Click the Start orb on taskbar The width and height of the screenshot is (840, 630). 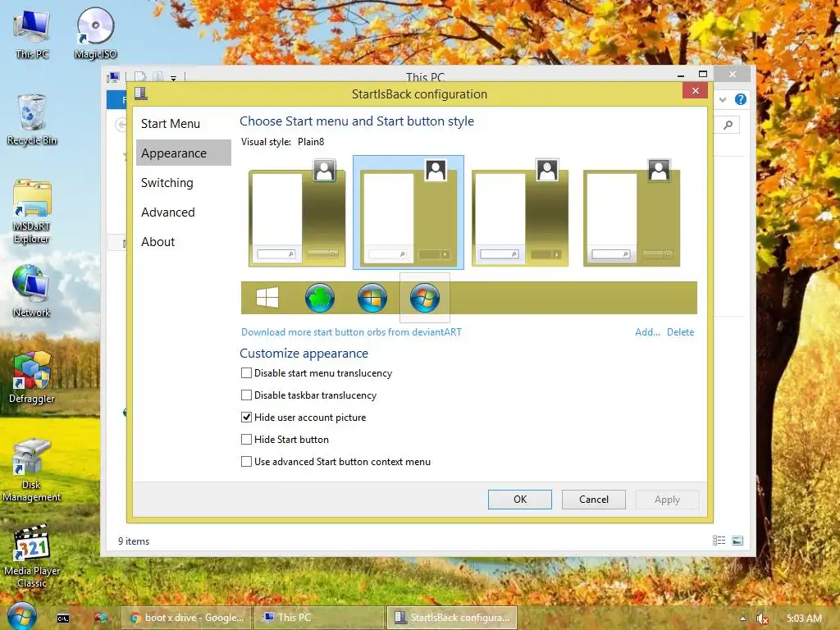coord(22,617)
